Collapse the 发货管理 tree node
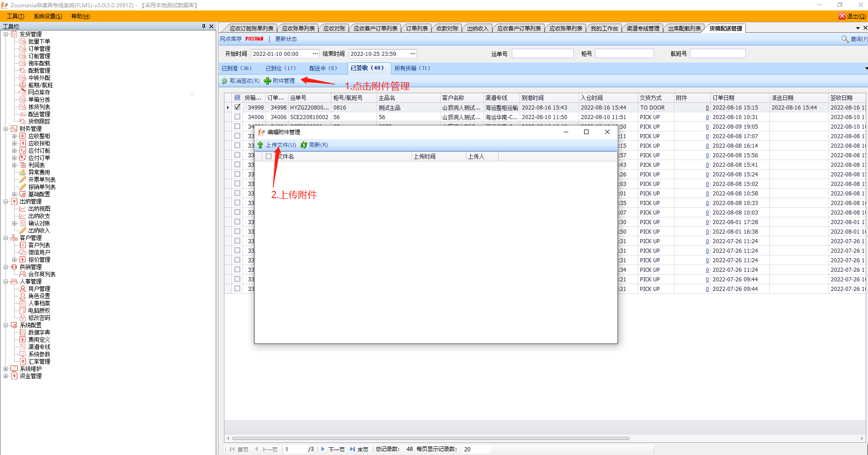Screen dimensions: 868x455 tap(6, 34)
